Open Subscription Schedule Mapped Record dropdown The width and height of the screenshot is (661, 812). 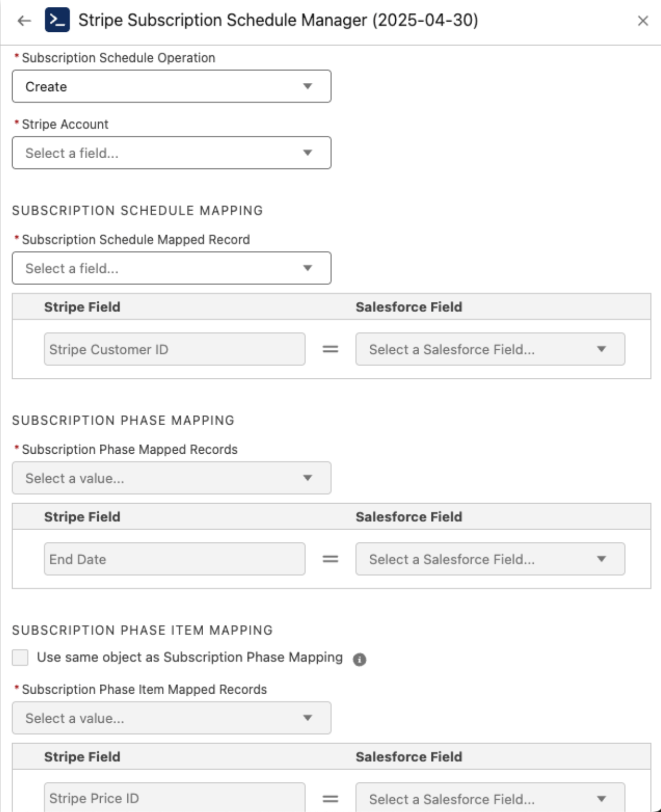click(x=171, y=268)
